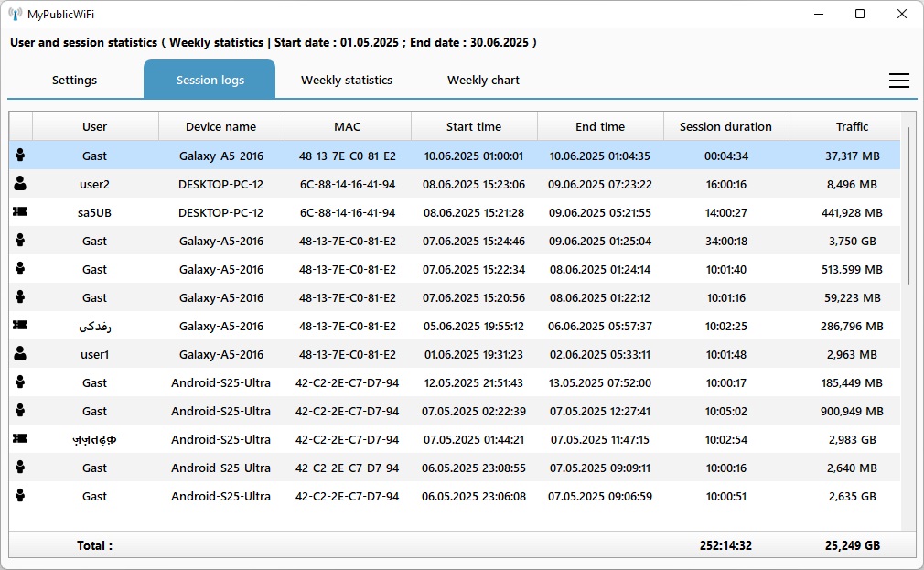Click the user icon beside user2 row
Image resolution: width=924 pixels, height=570 pixels.
click(x=20, y=184)
